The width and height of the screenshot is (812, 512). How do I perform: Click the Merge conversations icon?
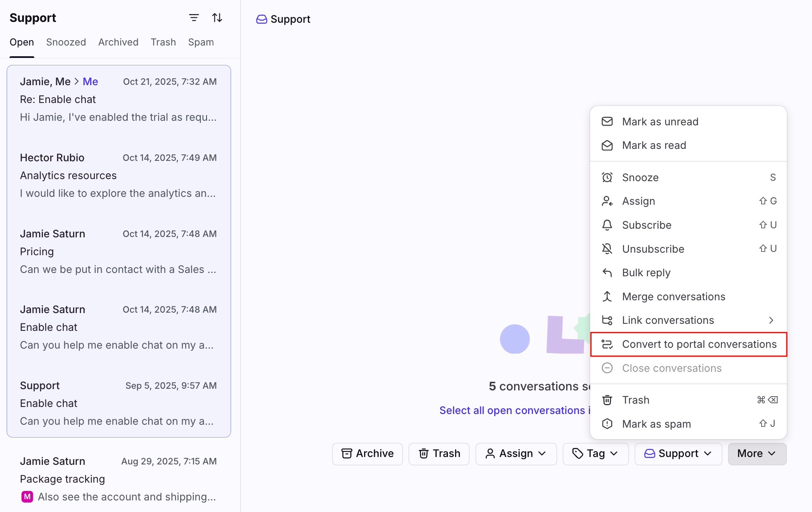click(607, 297)
